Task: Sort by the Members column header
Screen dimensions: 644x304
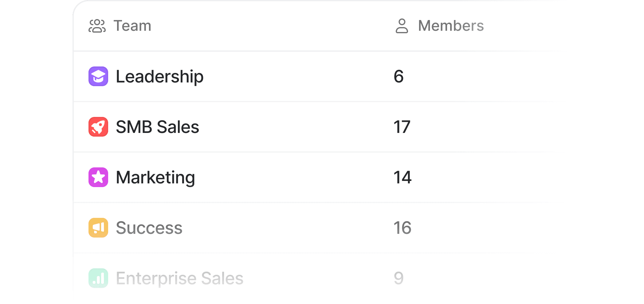Action: click(x=451, y=26)
